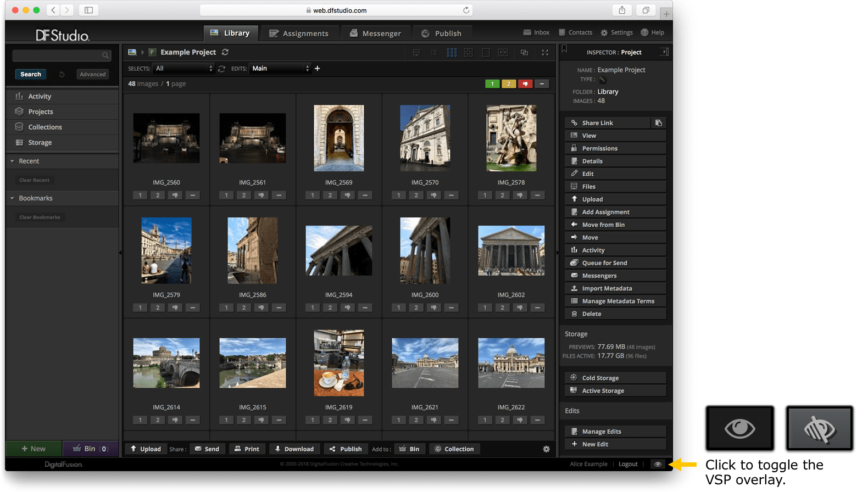Click New button
This screenshot has height=492, width=868.
click(34, 449)
